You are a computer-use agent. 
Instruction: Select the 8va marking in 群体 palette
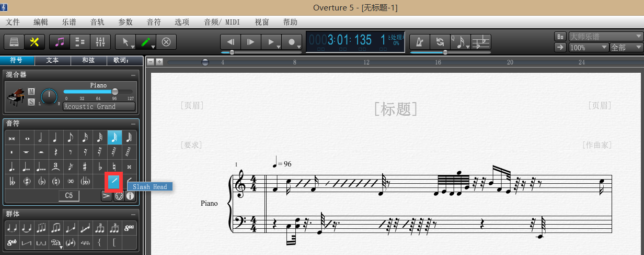click(129, 228)
